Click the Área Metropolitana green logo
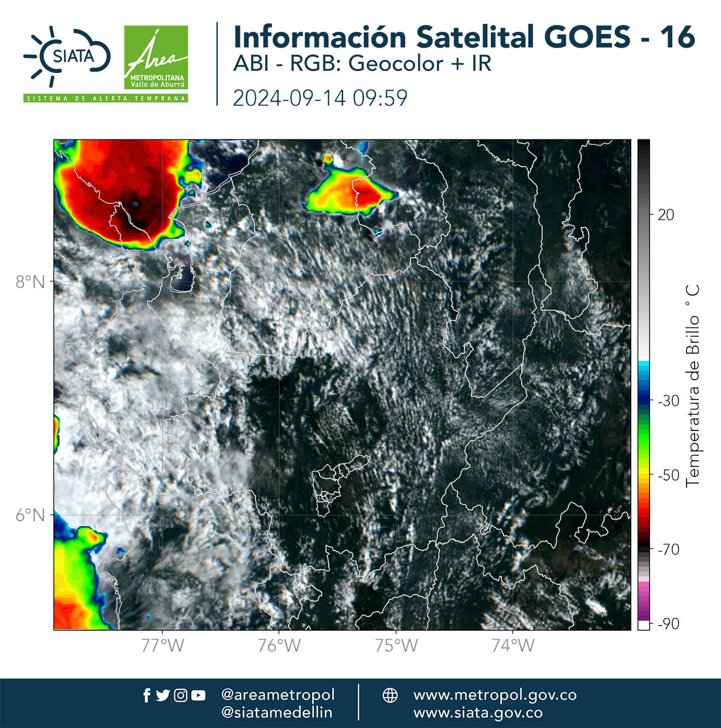Screen dimensions: 721x728 pyautogui.click(x=156, y=57)
